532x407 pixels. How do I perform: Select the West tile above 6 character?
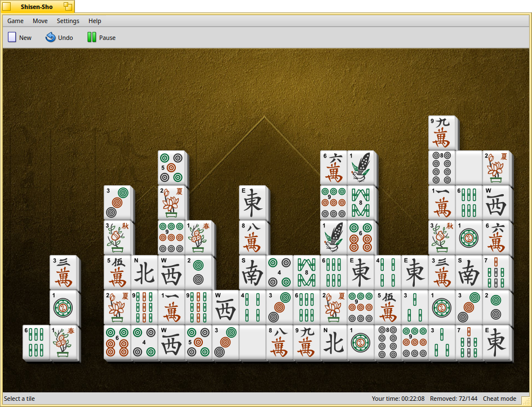coord(496,203)
